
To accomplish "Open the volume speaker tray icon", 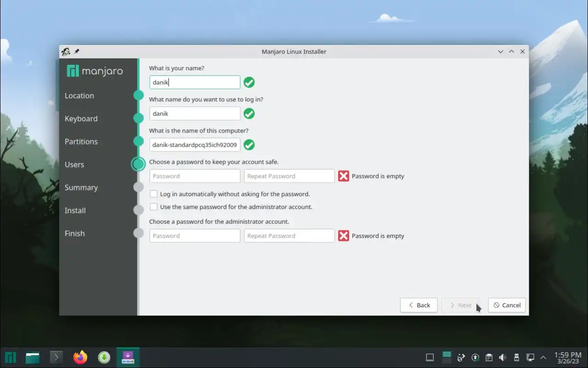I will [x=503, y=357].
